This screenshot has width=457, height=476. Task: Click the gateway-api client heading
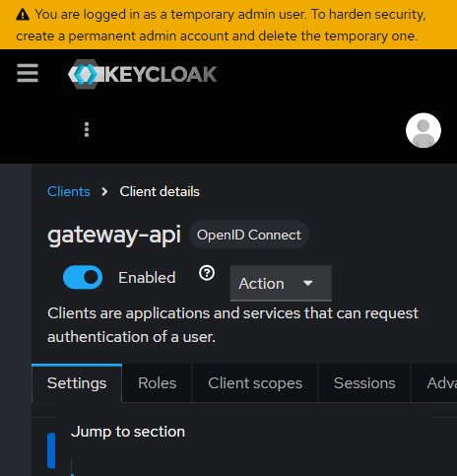tap(114, 236)
